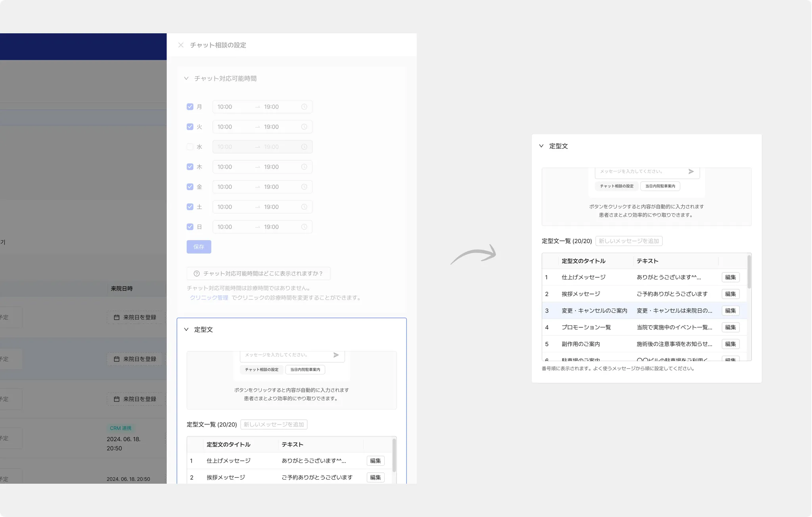Image resolution: width=812 pixels, height=517 pixels.
Task: Edit 挨拶メッセージ row in the settings panel
Action: pos(375,478)
